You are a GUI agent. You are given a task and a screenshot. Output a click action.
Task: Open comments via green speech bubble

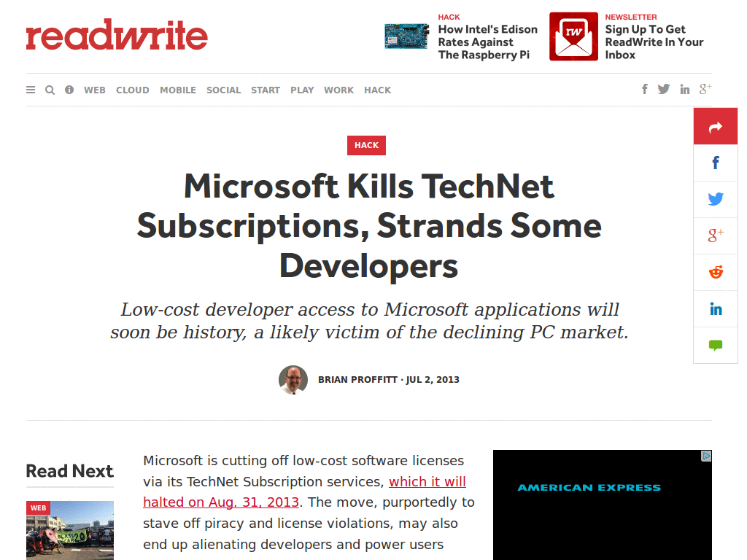click(x=716, y=345)
